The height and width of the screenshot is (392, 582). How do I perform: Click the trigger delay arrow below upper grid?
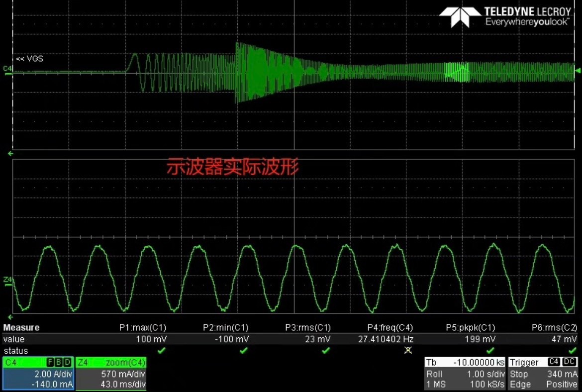point(10,153)
